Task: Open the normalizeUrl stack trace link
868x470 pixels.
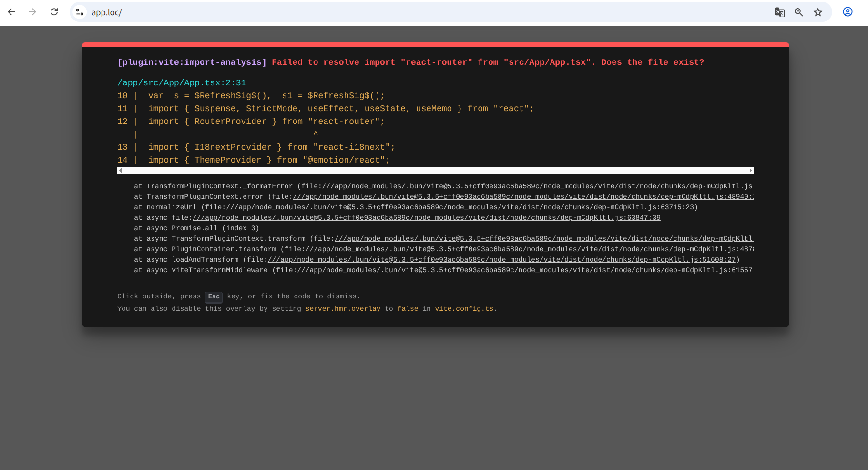Action: pos(460,207)
